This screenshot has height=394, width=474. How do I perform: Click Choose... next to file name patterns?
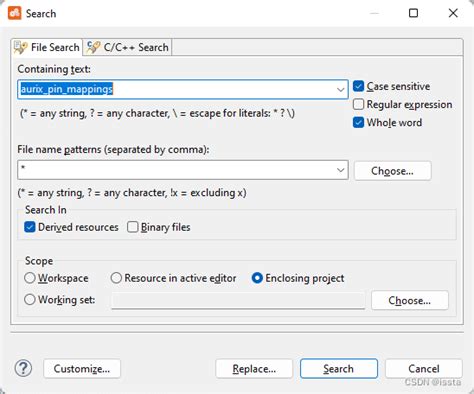point(392,171)
